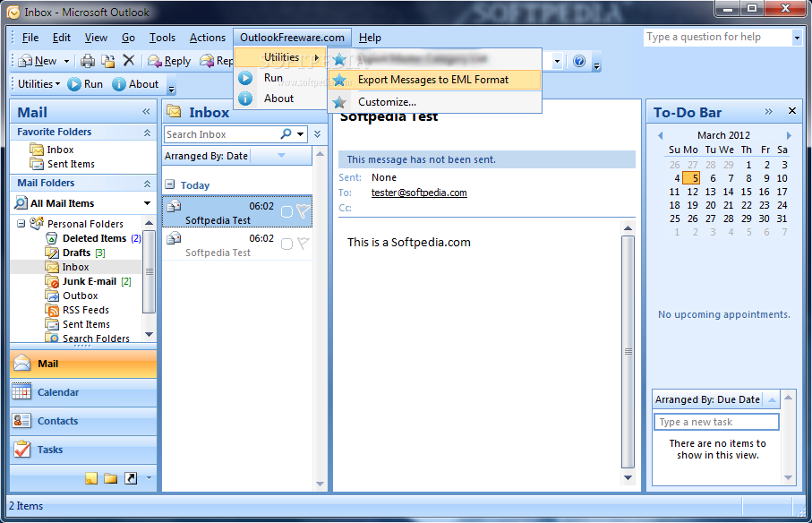Toggle follow-up flag on second Softpedia Test message
Screen dimensions: 812x523
coord(303,243)
